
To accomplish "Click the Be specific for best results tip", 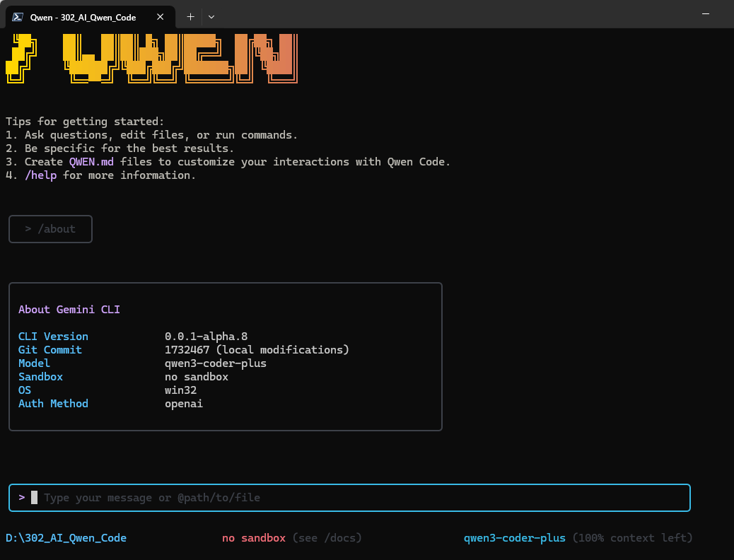I will tap(120, 148).
